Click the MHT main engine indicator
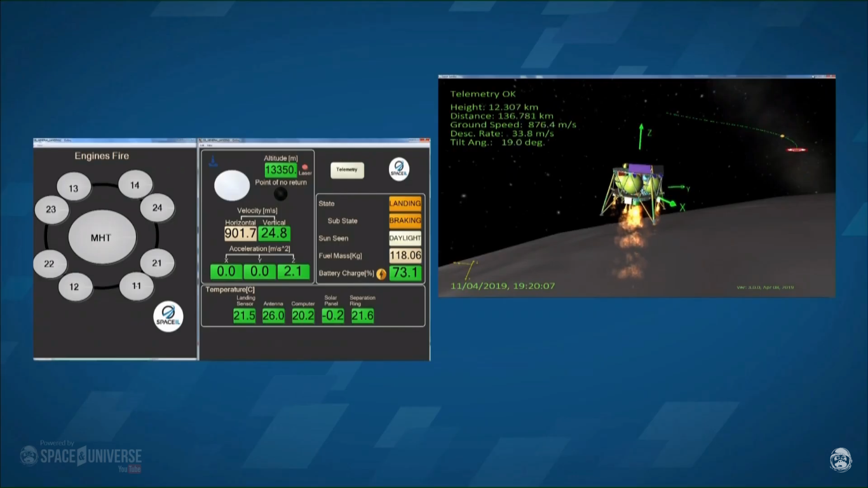 102,238
